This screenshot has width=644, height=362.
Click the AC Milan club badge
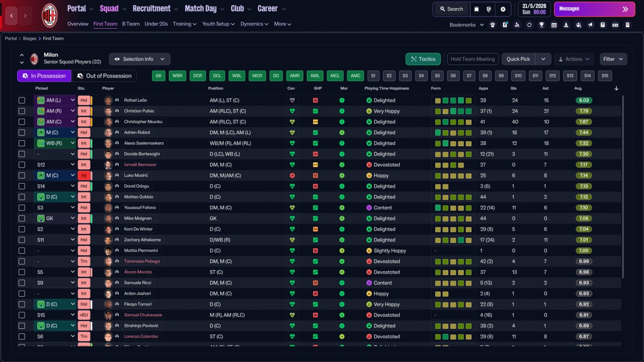(49, 15)
